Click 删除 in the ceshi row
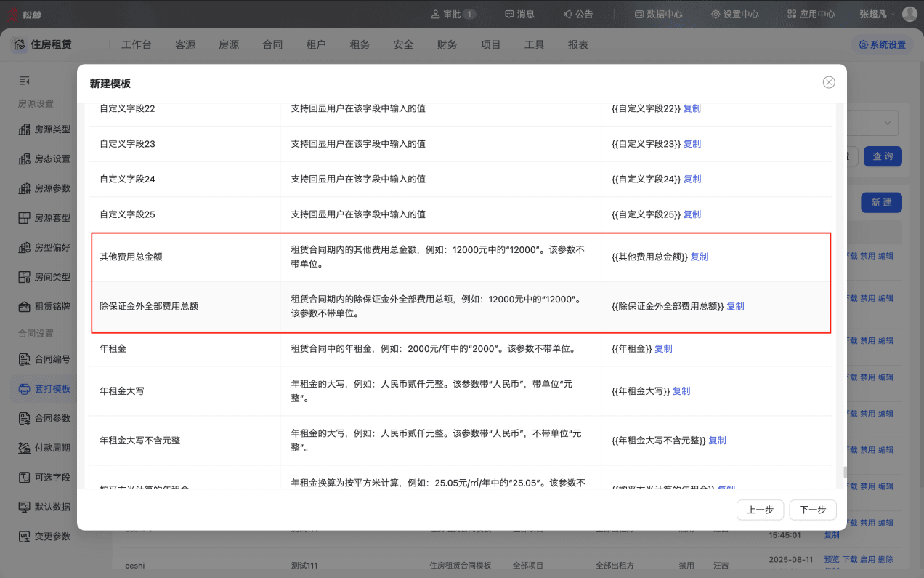 point(885,559)
